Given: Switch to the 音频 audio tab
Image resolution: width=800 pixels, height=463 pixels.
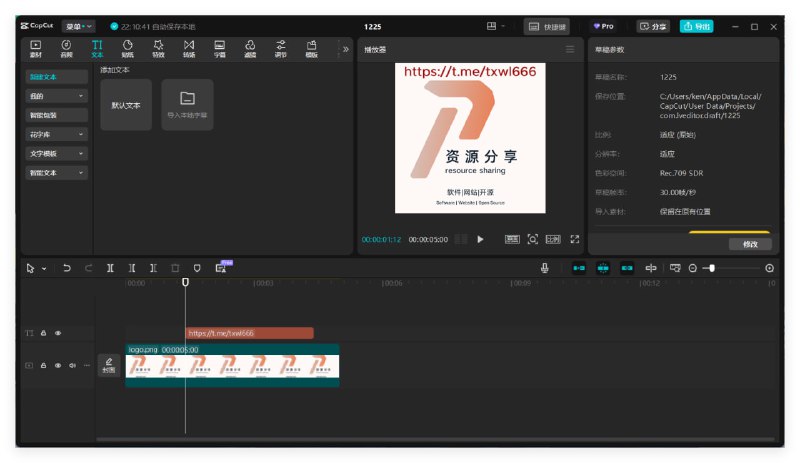Looking at the screenshot, I should point(66,48).
